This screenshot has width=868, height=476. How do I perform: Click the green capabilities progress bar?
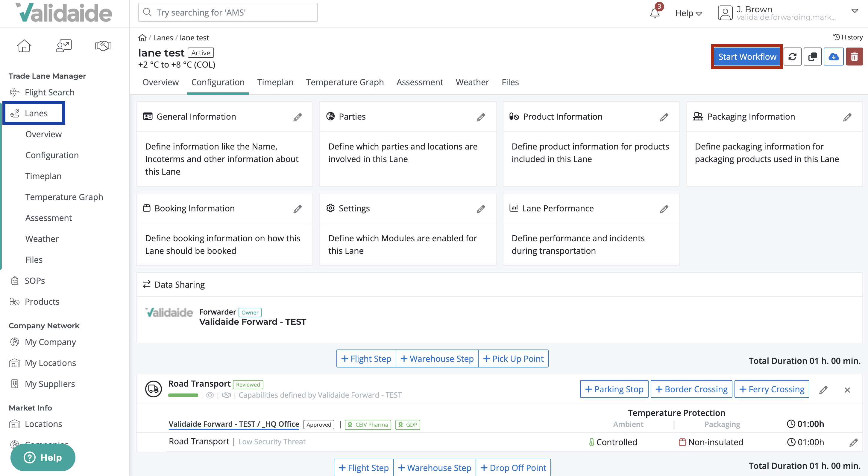(183, 395)
